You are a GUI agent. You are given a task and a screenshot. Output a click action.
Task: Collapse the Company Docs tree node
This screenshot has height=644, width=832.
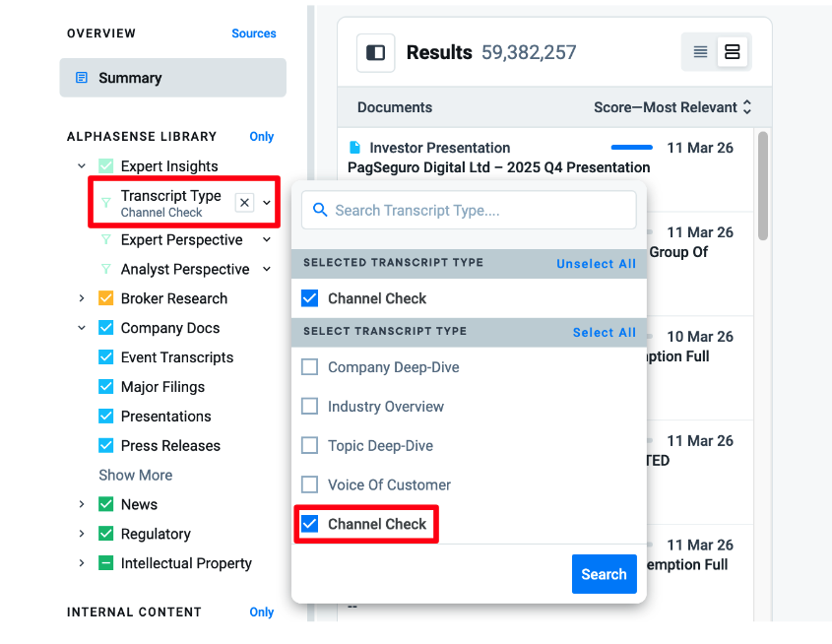[x=82, y=328]
